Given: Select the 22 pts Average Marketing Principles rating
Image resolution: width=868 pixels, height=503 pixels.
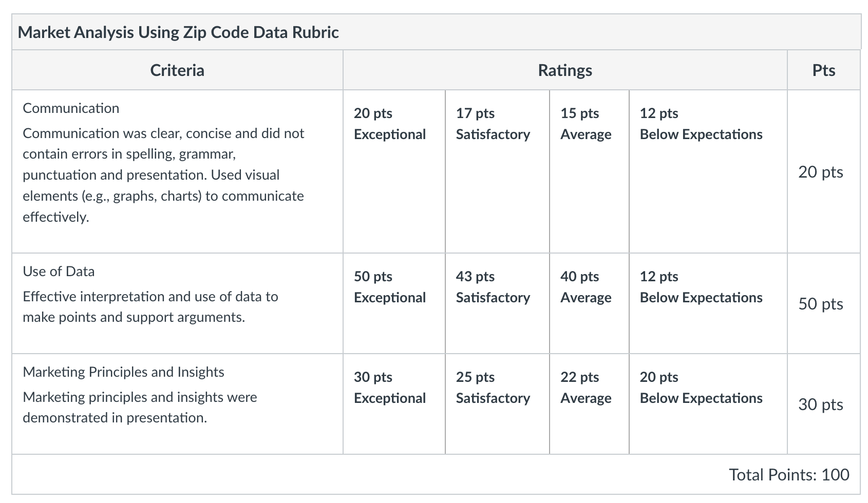Looking at the screenshot, I should click(x=589, y=404).
